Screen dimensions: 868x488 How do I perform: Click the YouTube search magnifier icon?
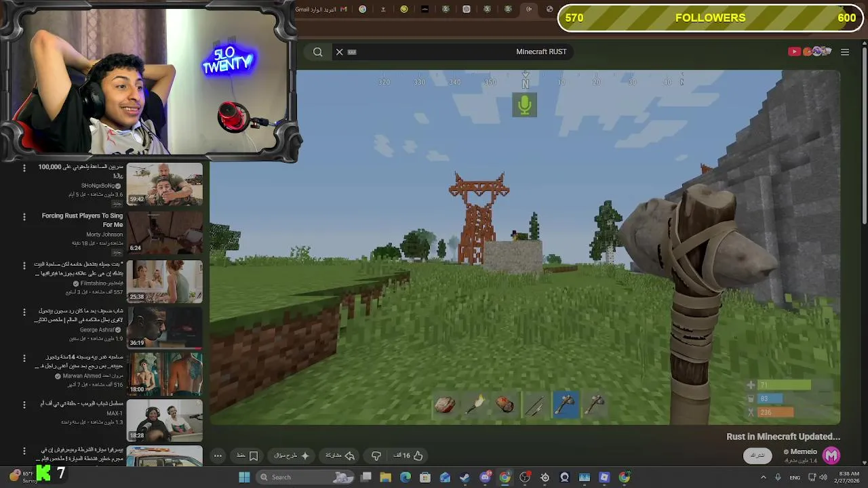point(318,52)
